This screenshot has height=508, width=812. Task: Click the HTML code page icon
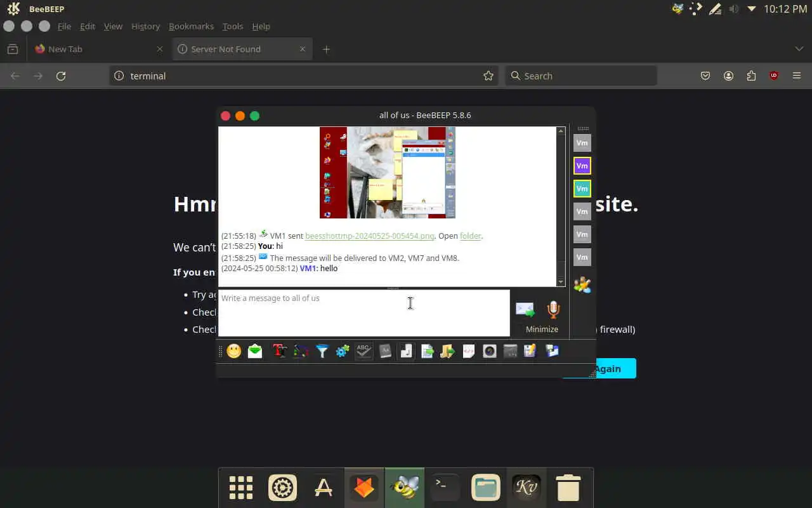point(469,351)
